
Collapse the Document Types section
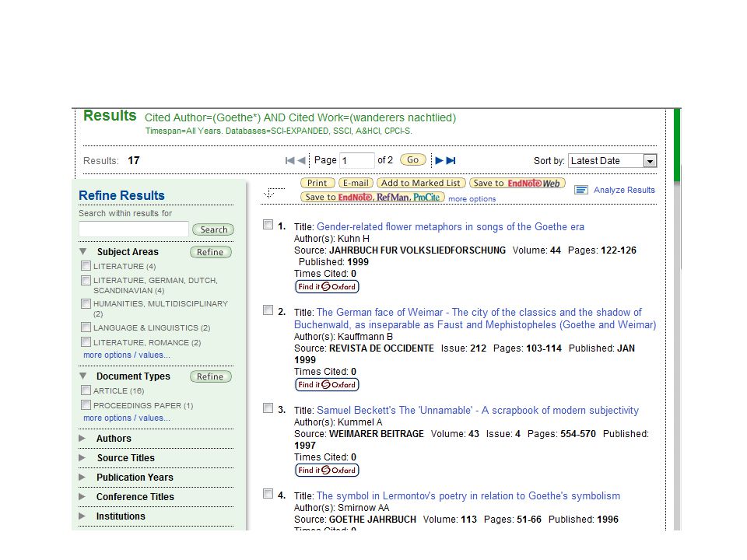click(x=83, y=376)
